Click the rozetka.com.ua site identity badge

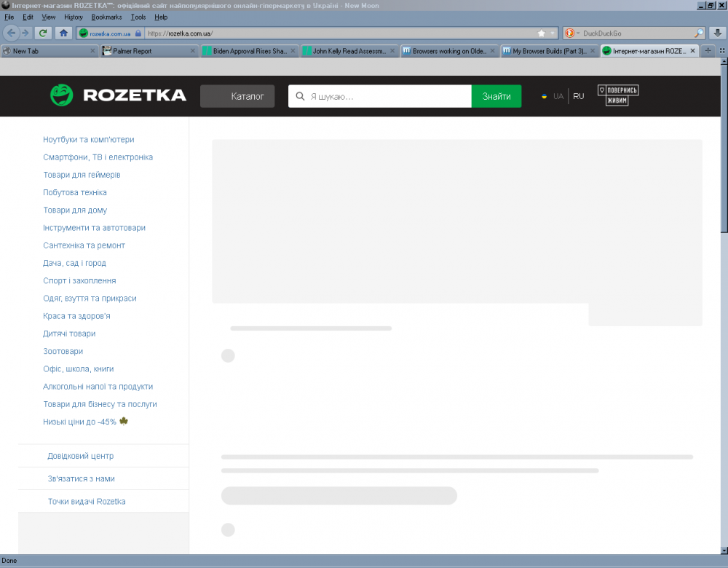click(110, 33)
